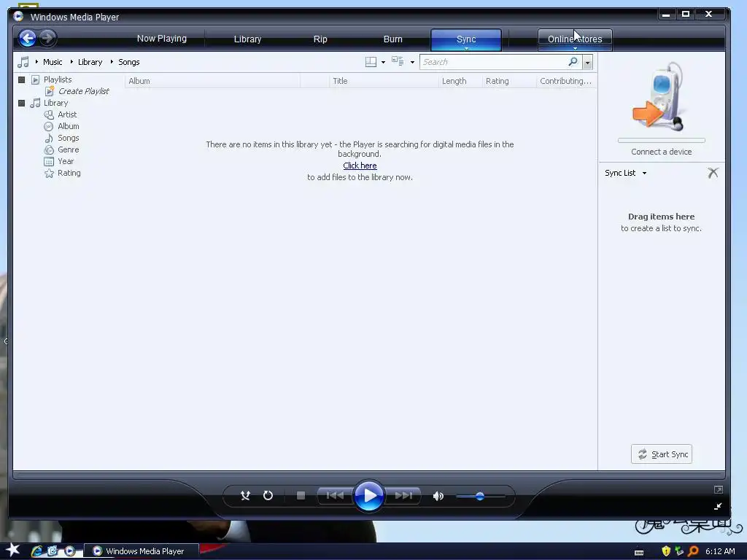Click the Windows Media Player taskbar button
This screenshot has width=747, height=560.
(142, 551)
